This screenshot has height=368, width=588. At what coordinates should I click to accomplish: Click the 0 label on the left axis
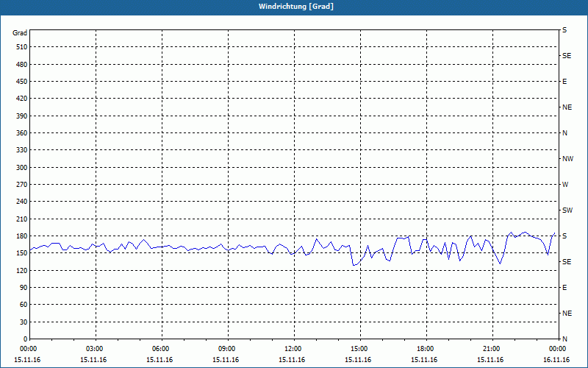(x=26, y=339)
